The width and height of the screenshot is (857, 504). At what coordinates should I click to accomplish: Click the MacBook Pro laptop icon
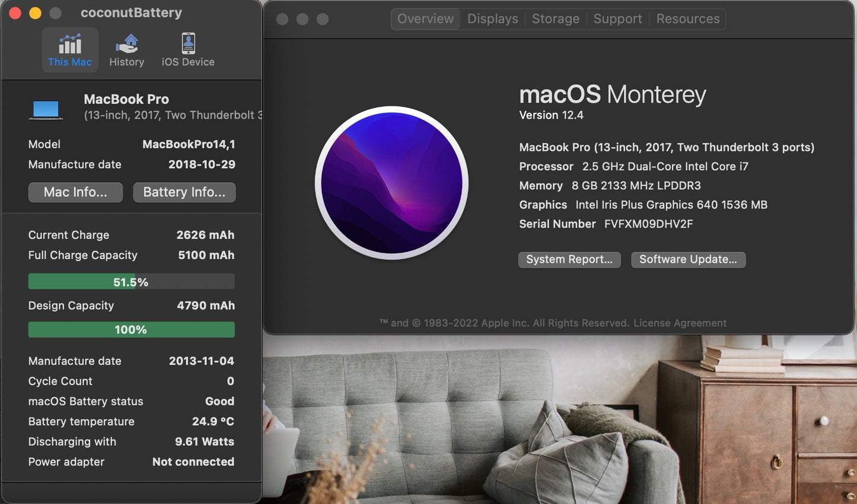pyautogui.click(x=45, y=108)
